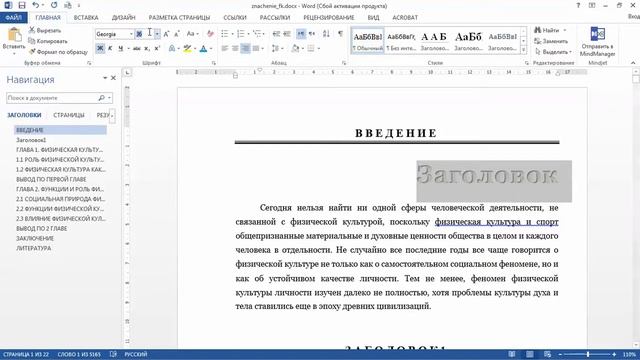Select the Обычный style in the gallery
Image resolution: width=640 pixels, height=360 pixels.
tap(368, 41)
